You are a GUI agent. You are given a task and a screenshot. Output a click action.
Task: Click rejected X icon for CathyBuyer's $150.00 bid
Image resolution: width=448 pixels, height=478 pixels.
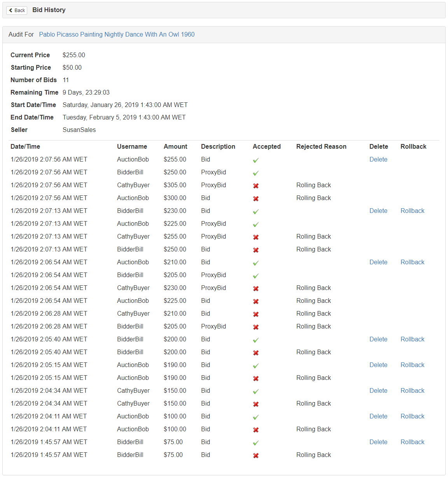tap(256, 404)
